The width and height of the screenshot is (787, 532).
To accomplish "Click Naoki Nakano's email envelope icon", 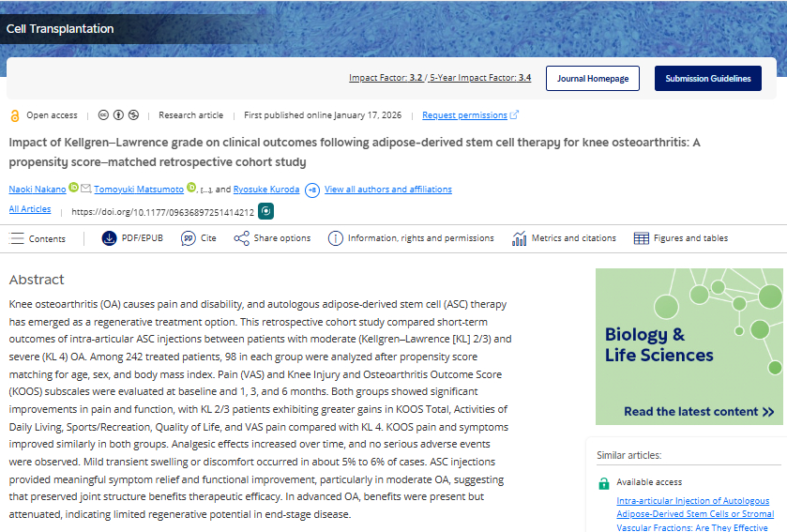I will [86, 189].
